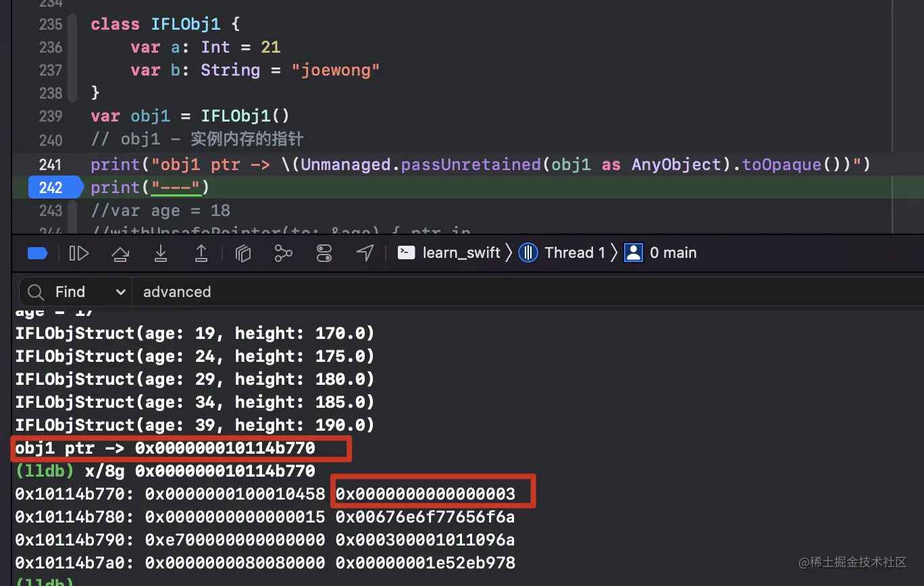The width and height of the screenshot is (924, 586).
Task: Click the thread icon beside Thread 1
Action: (528, 253)
